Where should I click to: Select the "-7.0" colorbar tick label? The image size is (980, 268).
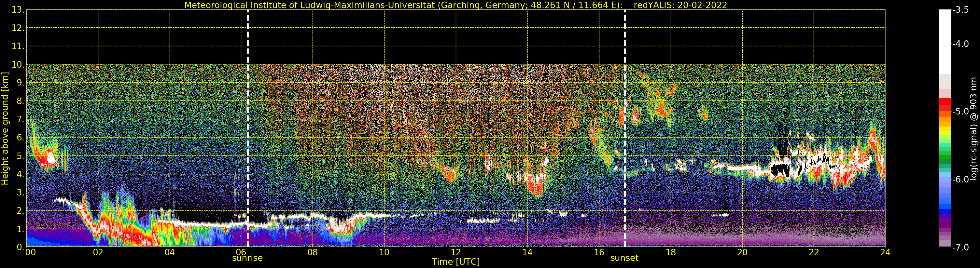pos(961,248)
